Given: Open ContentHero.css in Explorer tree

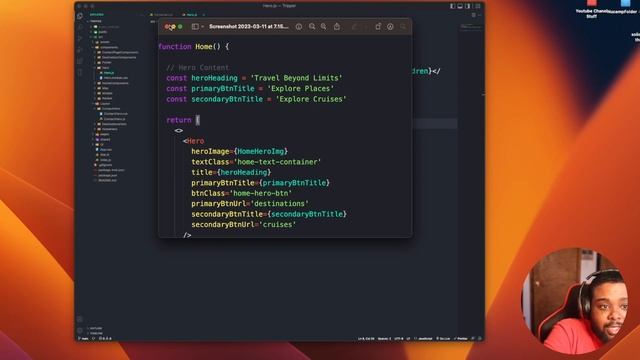Looking at the screenshot, I should [115, 113].
